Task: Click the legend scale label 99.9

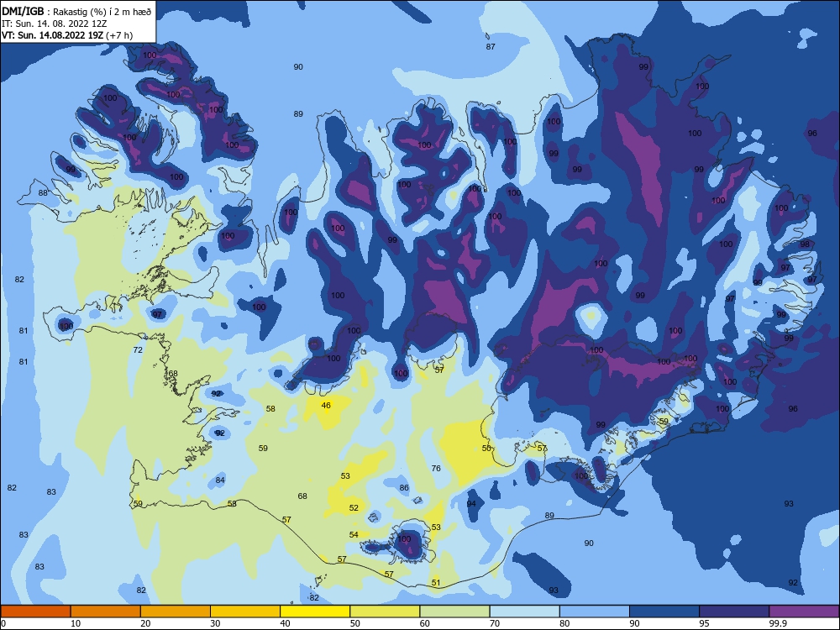Action: point(778,623)
